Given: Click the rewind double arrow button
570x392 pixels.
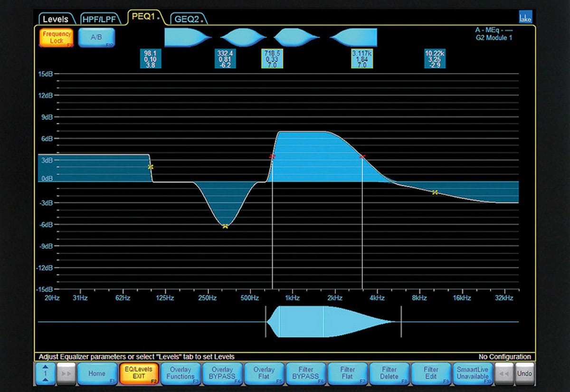Looking at the screenshot, I should 503,373.
